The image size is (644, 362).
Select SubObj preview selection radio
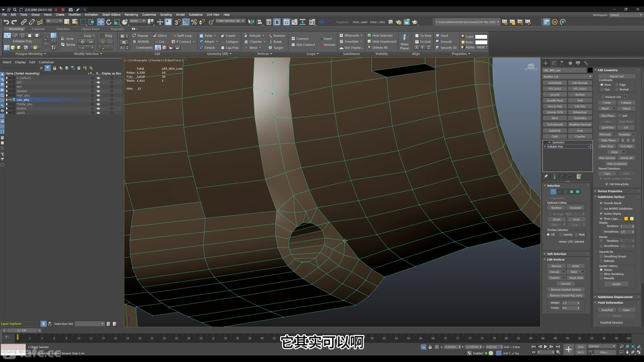[x=561, y=235]
